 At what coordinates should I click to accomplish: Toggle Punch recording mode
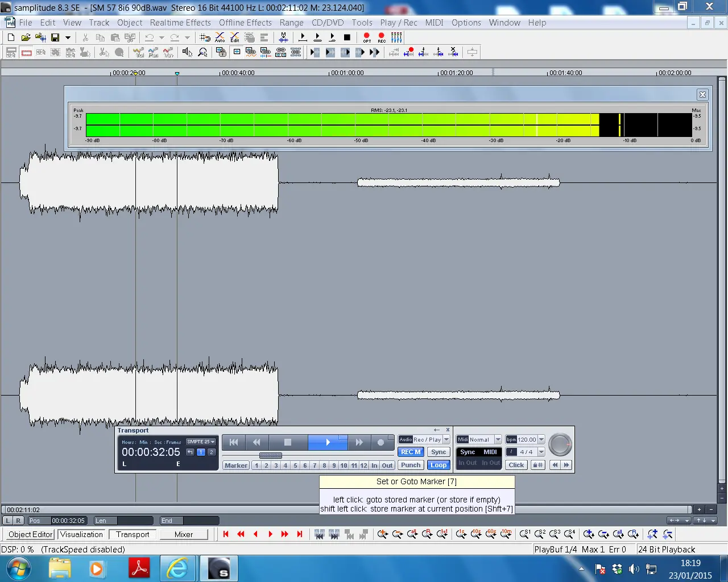pyautogui.click(x=411, y=465)
